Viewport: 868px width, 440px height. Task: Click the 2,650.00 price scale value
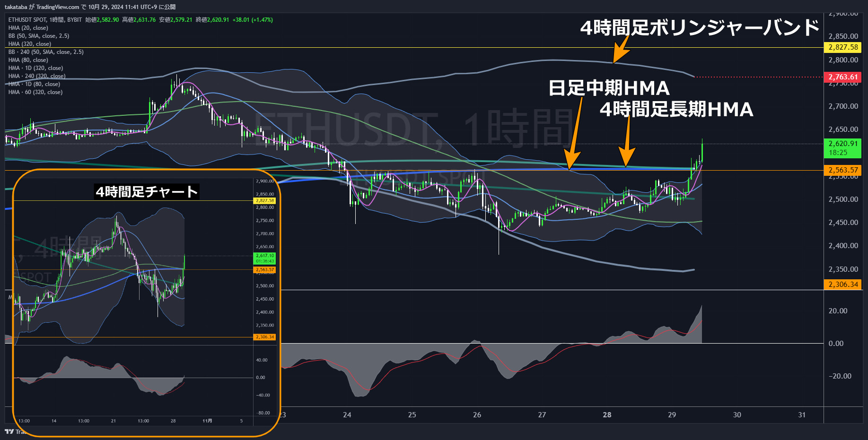(x=843, y=129)
